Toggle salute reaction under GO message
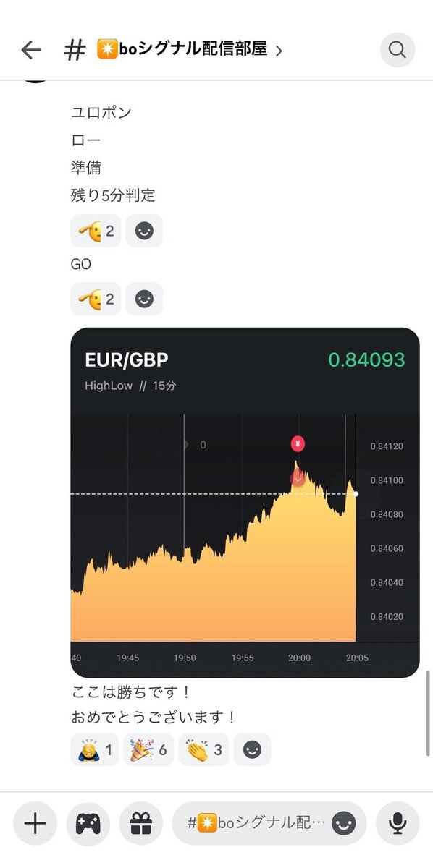 click(x=96, y=299)
